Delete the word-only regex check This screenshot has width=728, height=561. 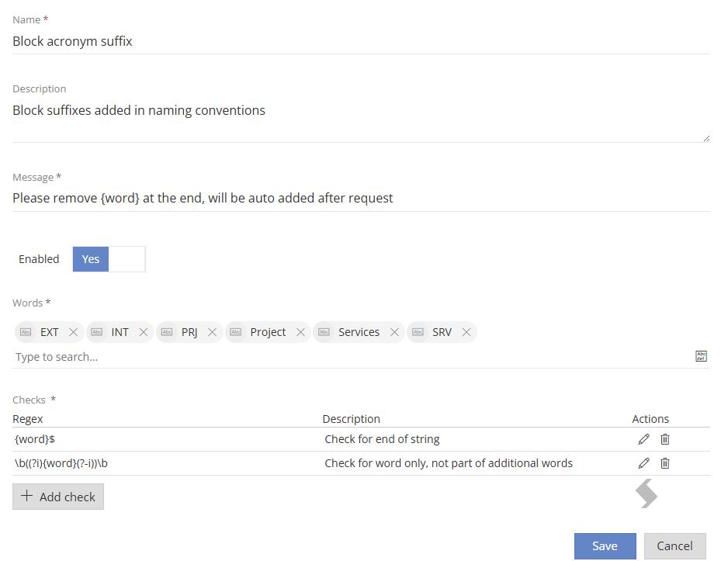(x=665, y=463)
